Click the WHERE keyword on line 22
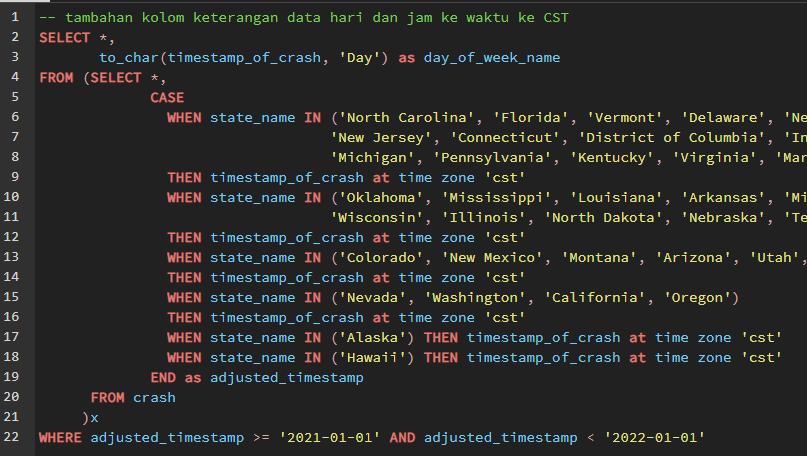This screenshot has height=456, width=807. pos(60,437)
